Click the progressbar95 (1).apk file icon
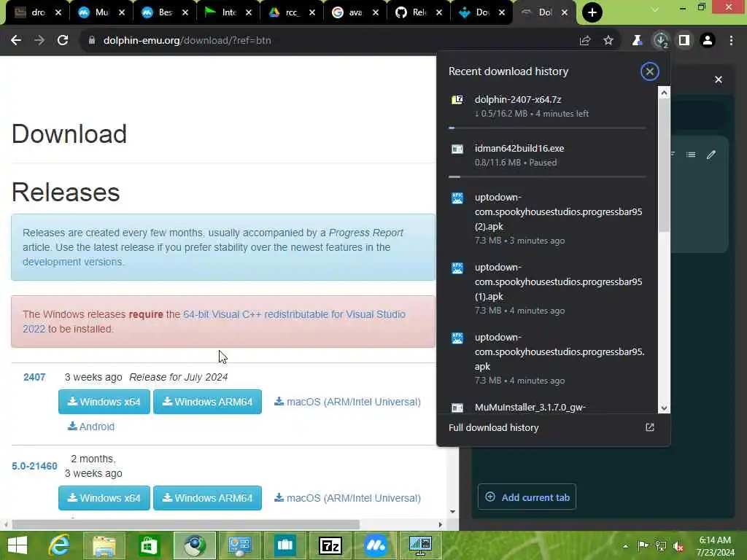The height and width of the screenshot is (560, 747). (457, 268)
